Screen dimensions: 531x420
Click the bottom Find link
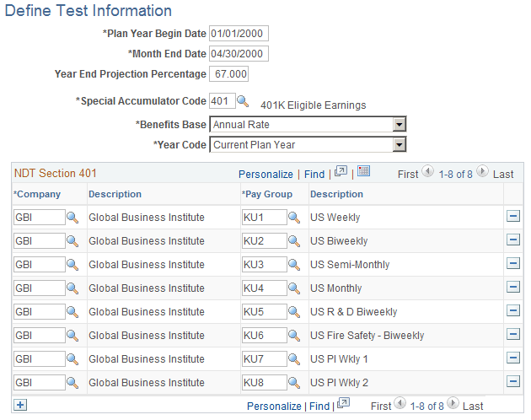(319, 407)
